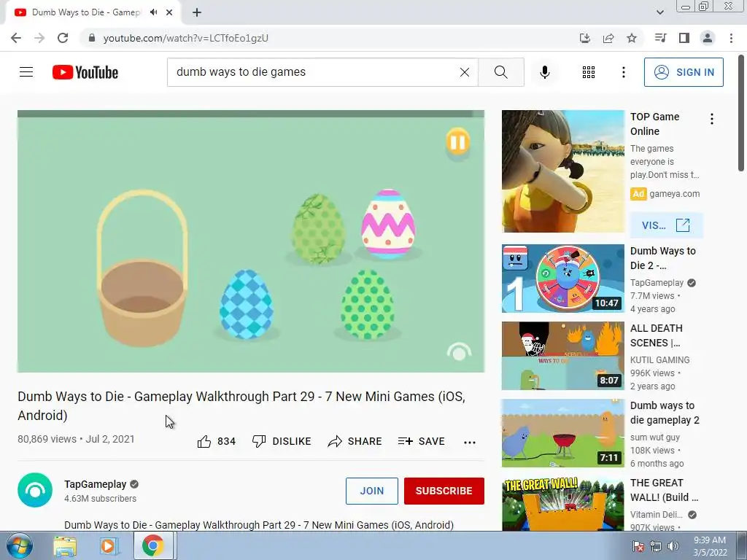Image resolution: width=747 pixels, height=560 pixels.
Task: Open a new tab with the plus button
Action: [197, 12]
